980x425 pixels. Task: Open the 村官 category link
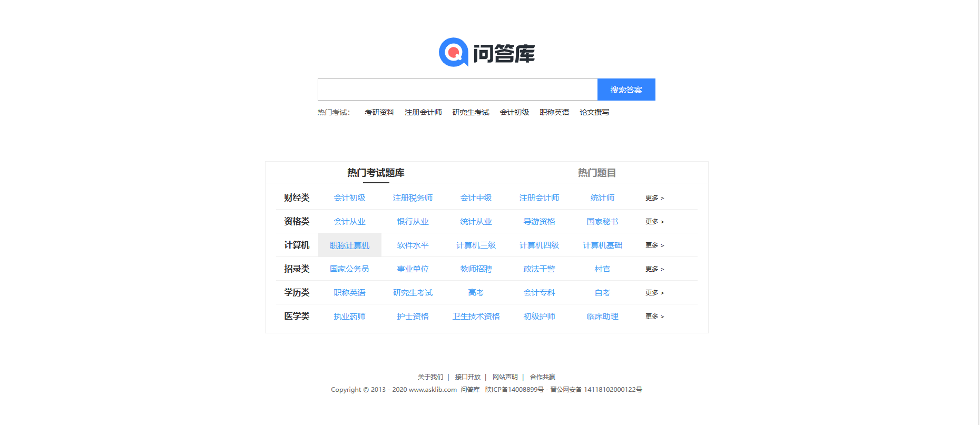pos(602,269)
